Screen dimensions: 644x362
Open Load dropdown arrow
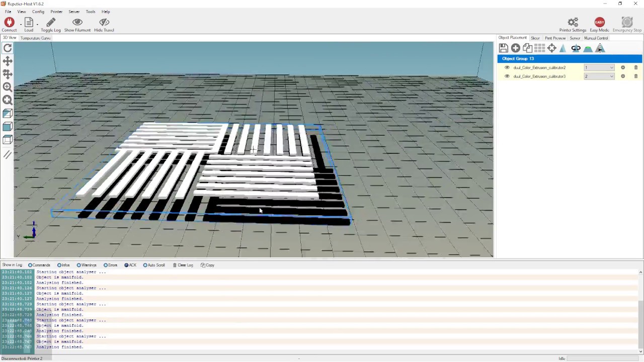click(37, 24)
